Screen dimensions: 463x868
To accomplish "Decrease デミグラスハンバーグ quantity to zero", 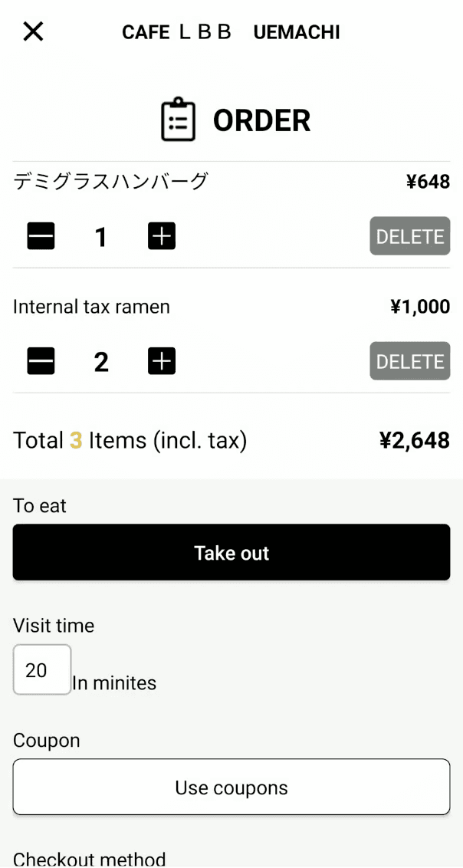I will [x=41, y=236].
